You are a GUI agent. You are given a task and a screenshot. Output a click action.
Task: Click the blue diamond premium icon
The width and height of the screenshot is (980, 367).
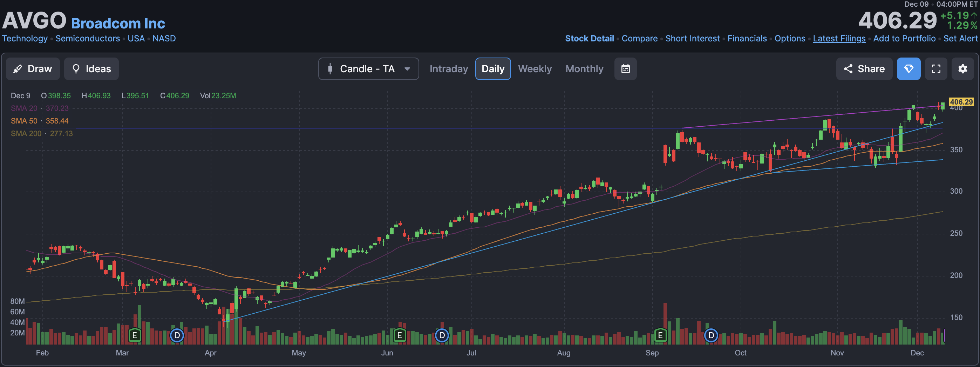(x=908, y=69)
